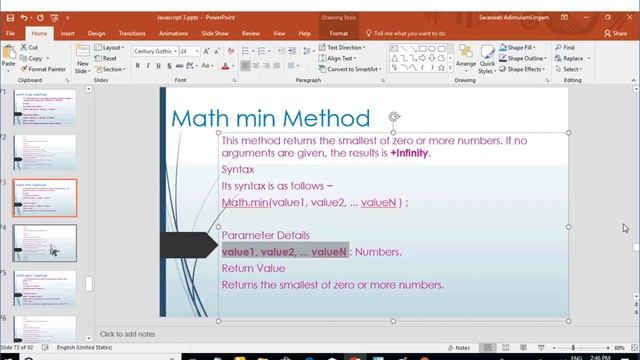Click the Increase List Level indent icon

(292, 51)
